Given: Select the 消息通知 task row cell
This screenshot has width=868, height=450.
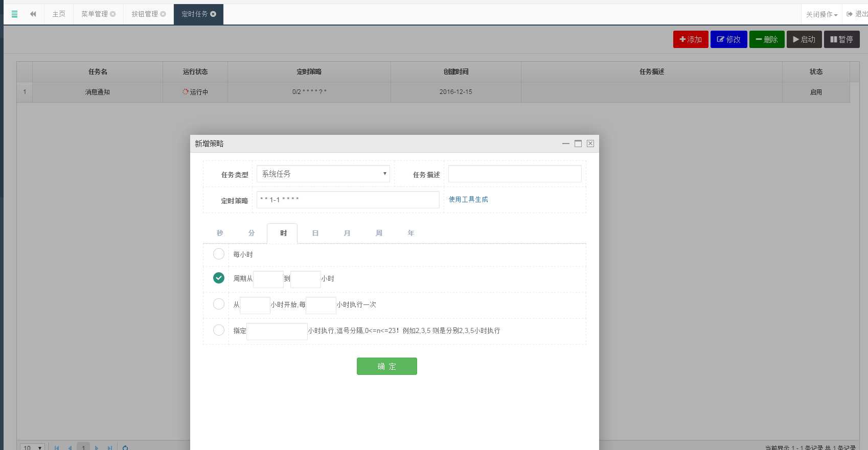Looking at the screenshot, I should click(x=98, y=92).
